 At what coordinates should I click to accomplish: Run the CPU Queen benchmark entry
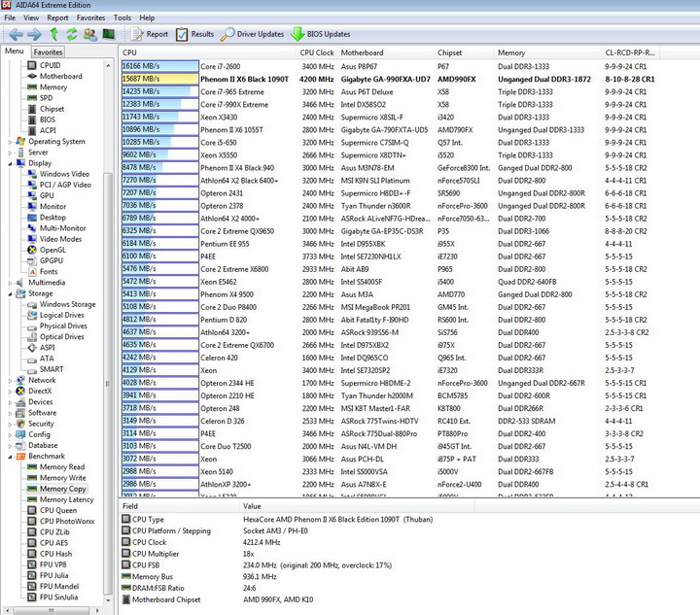click(x=58, y=510)
